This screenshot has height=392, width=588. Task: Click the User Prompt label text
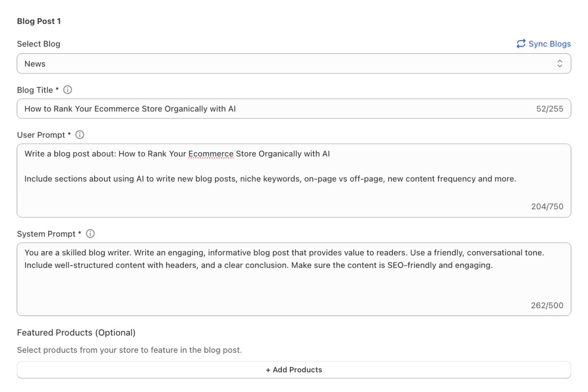[x=41, y=135]
